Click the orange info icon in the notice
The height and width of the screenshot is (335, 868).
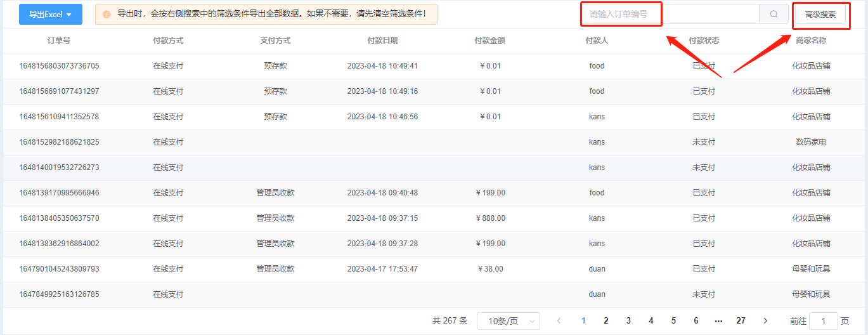click(107, 14)
